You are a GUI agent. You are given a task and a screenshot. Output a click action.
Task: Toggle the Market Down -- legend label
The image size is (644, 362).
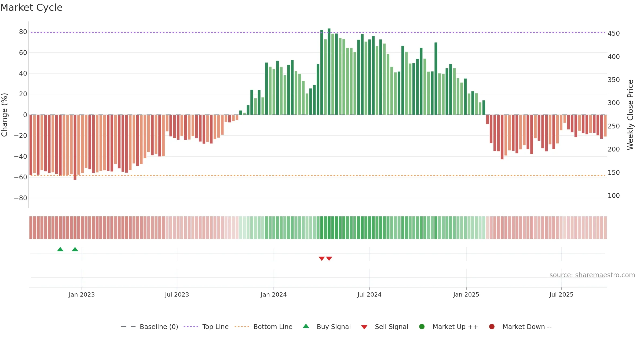[527, 327]
